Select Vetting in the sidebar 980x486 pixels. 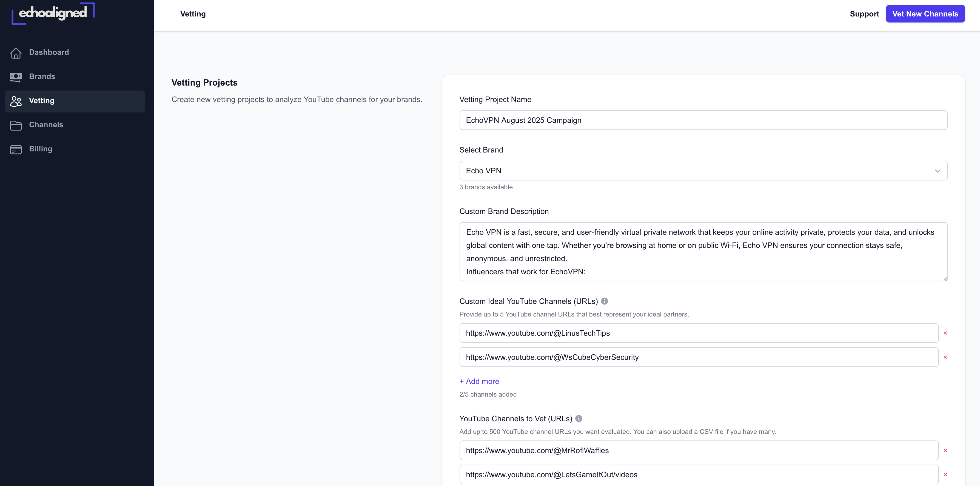coord(75,101)
